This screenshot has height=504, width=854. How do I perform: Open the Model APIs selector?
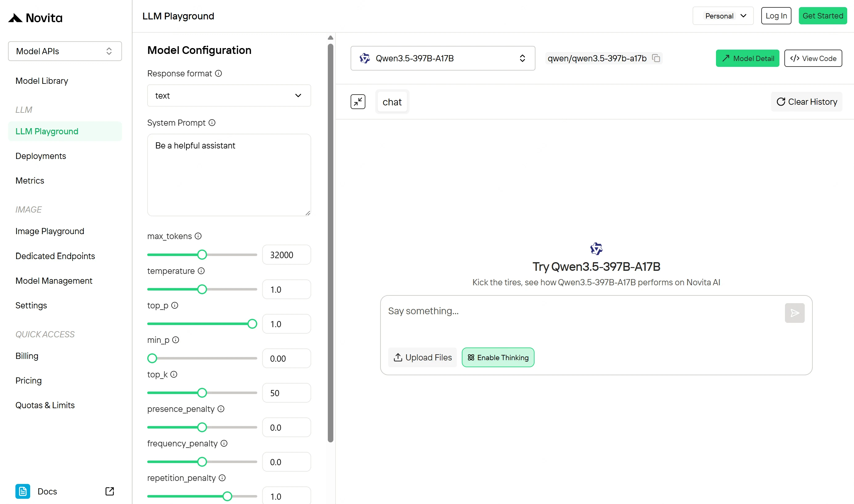pyautogui.click(x=65, y=51)
